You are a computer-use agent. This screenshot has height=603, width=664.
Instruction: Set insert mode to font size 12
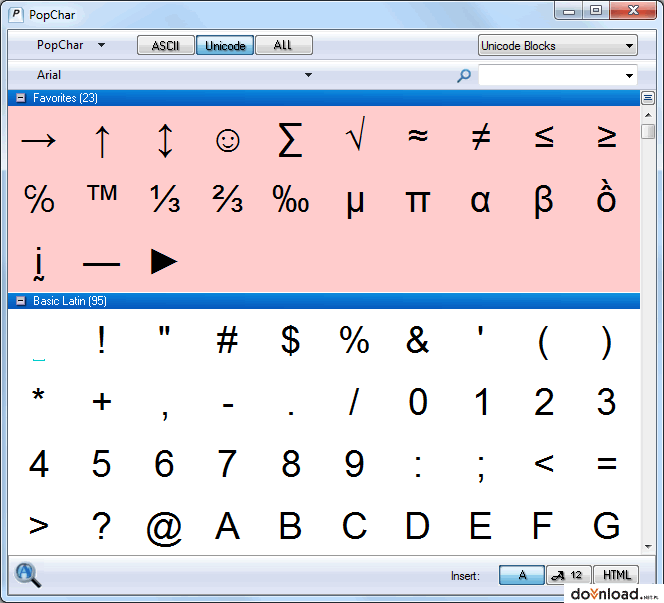click(x=569, y=575)
